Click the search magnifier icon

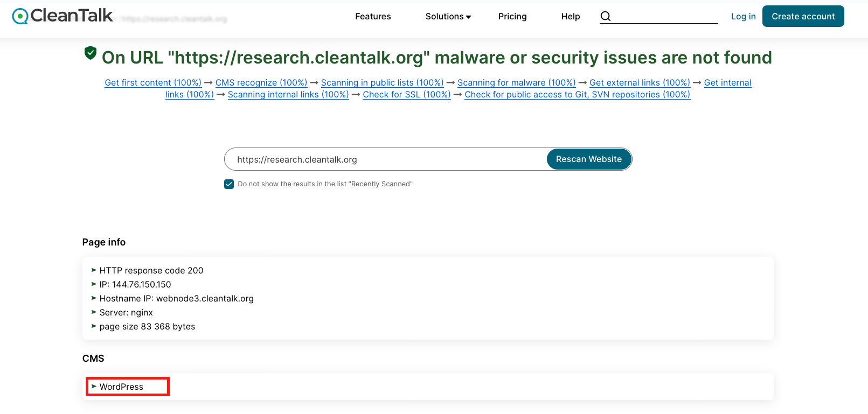click(606, 16)
